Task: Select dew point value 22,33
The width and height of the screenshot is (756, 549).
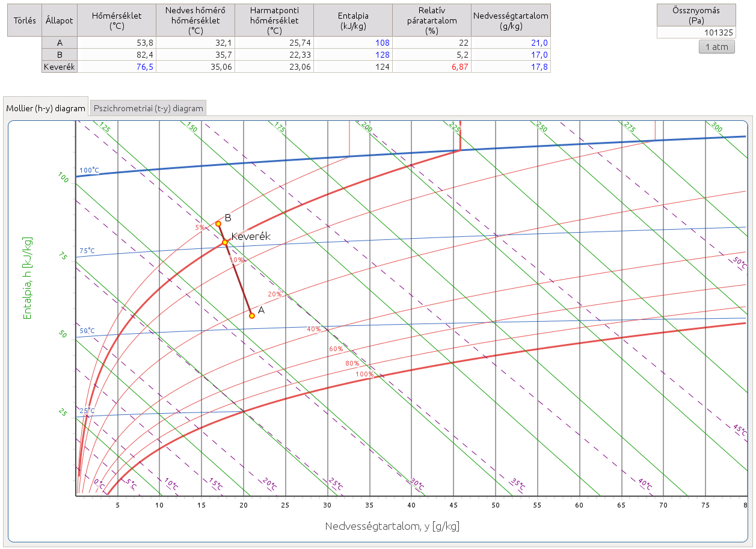Action: click(274, 55)
